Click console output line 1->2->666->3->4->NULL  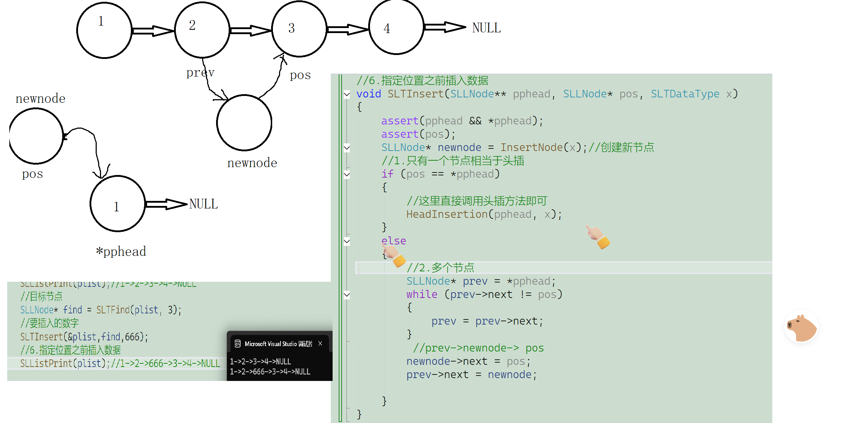pyautogui.click(x=270, y=372)
